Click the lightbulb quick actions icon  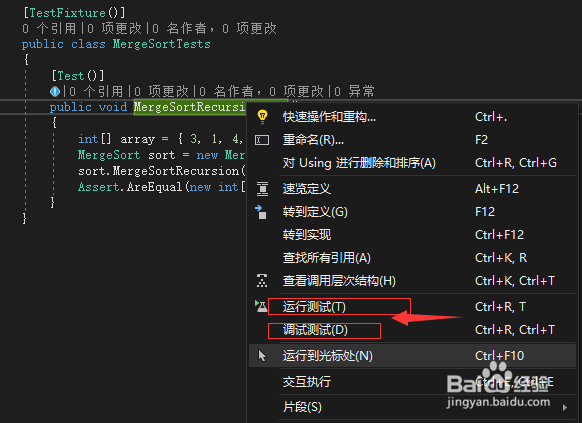point(262,117)
